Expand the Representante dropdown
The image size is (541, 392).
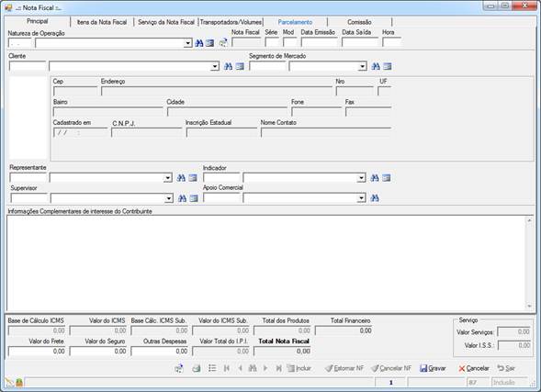coord(168,178)
